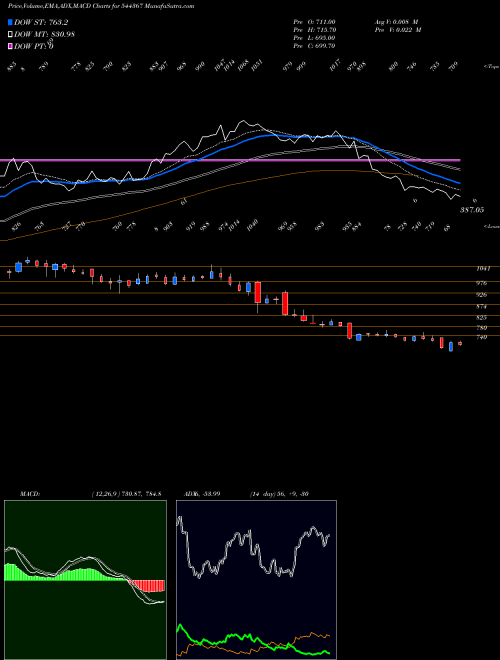Viewport: 500px width, 660px height.
Task: Select the DOW MT: 830.98 label
Action: click(44, 35)
